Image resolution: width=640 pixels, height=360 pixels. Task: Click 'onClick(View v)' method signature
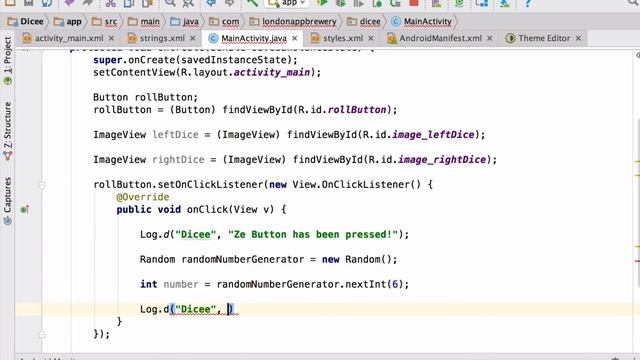(230, 209)
